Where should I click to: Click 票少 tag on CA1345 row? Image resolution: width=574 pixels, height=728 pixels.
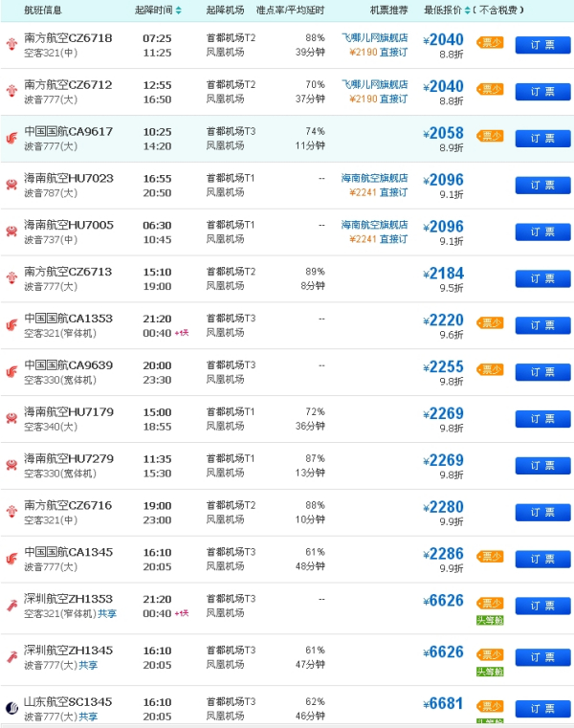pos(491,556)
